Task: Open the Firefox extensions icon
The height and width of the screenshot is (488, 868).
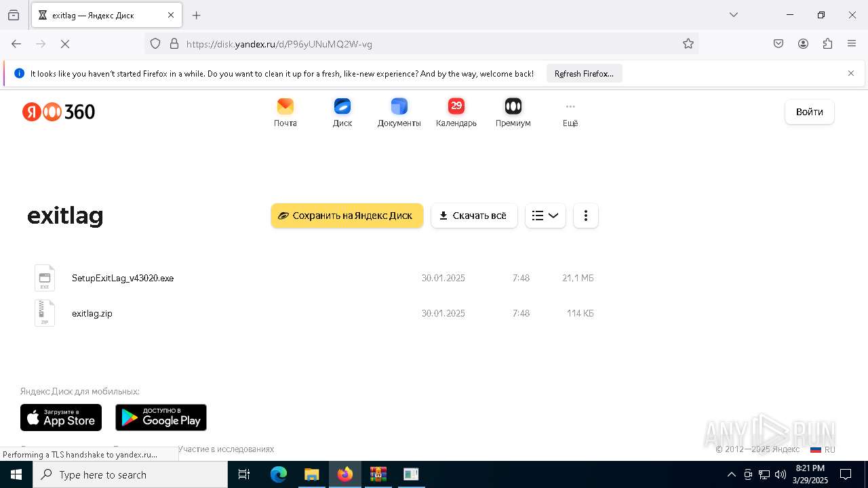Action: pos(827,44)
